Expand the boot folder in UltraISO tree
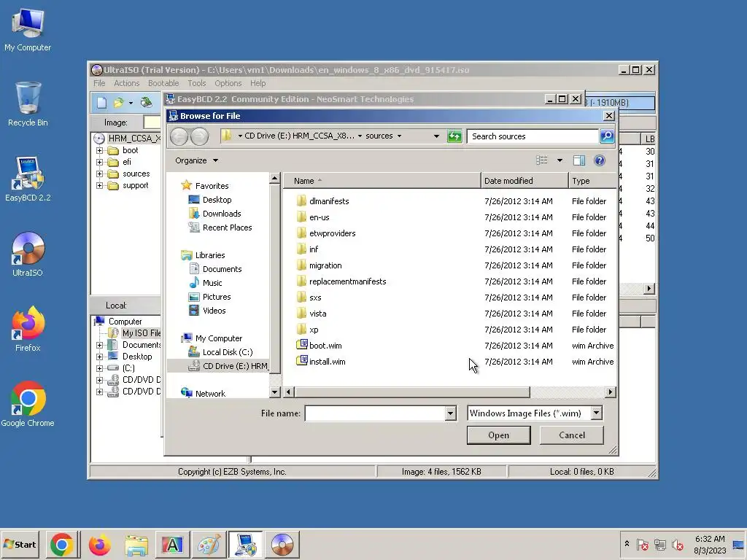The width and height of the screenshot is (747, 560). pyautogui.click(x=99, y=150)
